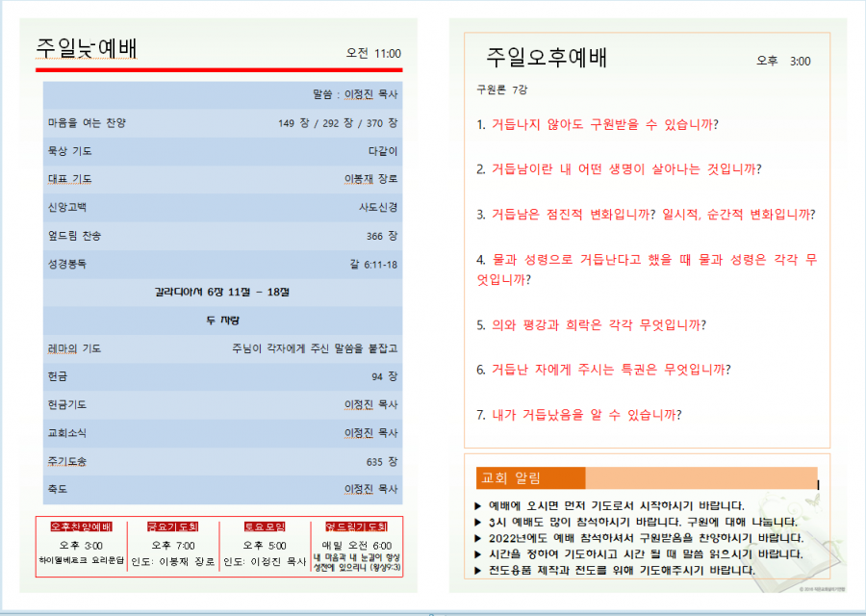Click question 2 about '어떤 생명이 살아나는'
This screenshot has width=866, height=616.
619,169
